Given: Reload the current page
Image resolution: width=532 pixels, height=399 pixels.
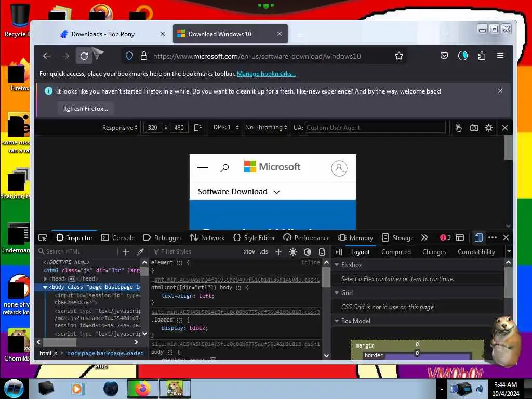Looking at the screenshot, I should (84, 56).
